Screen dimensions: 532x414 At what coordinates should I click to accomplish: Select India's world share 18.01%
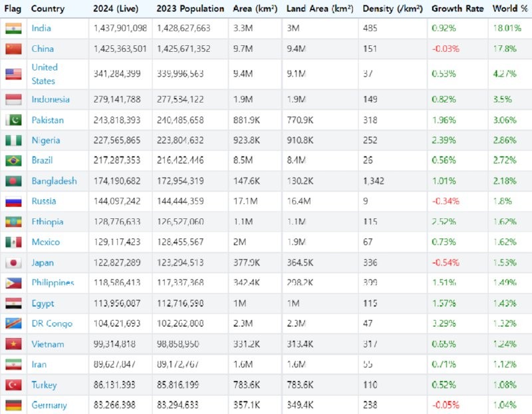coord(507,28)
